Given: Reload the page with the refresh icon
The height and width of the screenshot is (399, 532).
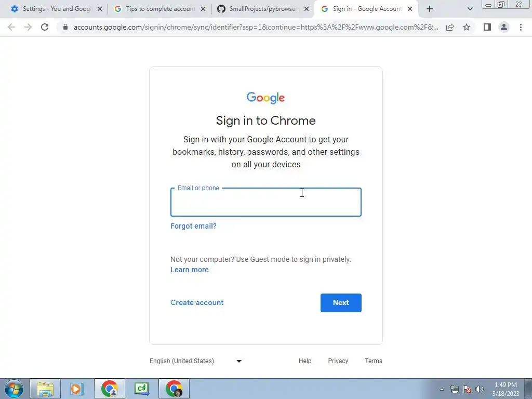Looking at the screenshot, I should pyautogui.click(x=45, y=27).
